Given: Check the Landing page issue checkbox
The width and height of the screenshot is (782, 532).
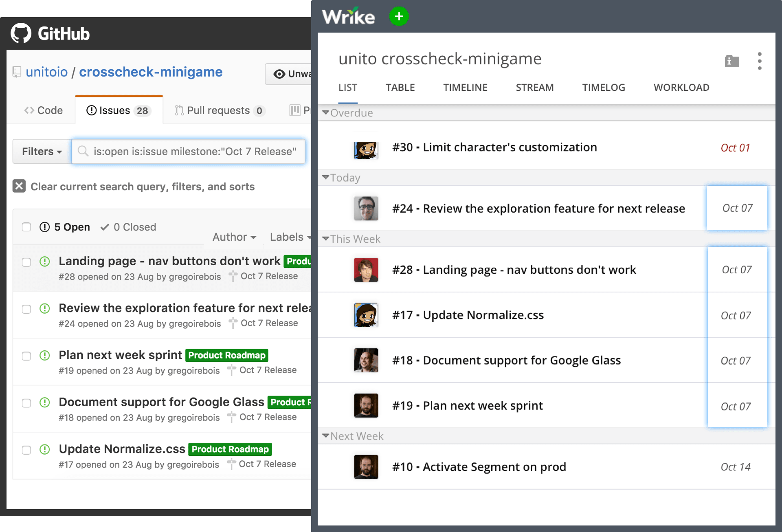Looking at the screenshot, I should click(x=26, y=262).
